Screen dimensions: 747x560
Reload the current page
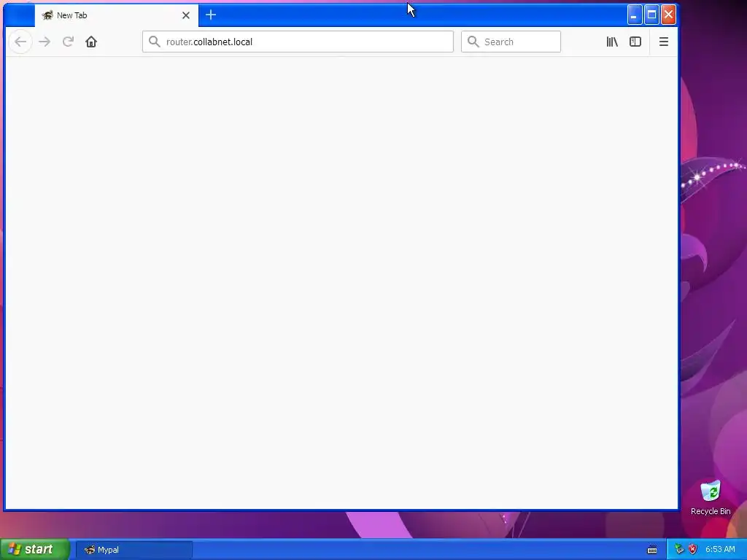pyautogui.click(x=68, y=42)
